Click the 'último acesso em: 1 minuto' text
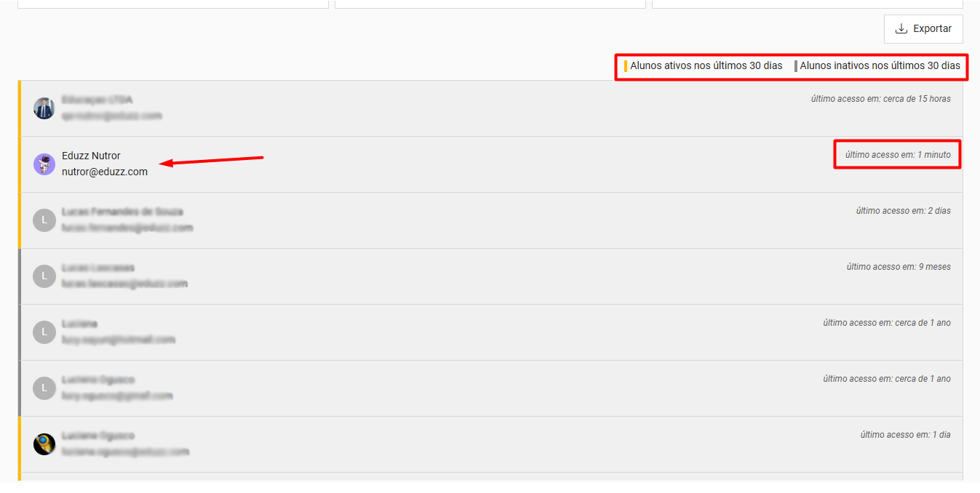This screenshot has height=493, width=980. 898,155
